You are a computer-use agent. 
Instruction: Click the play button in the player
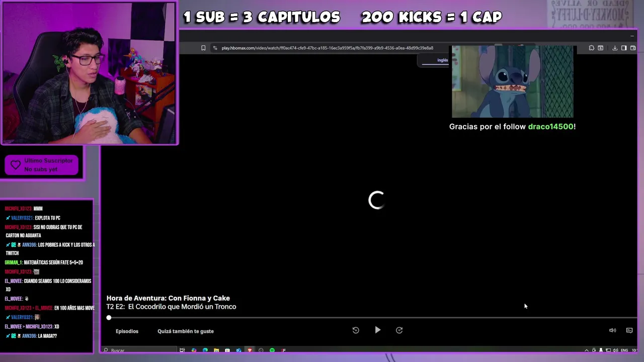[x=377, y=330]
